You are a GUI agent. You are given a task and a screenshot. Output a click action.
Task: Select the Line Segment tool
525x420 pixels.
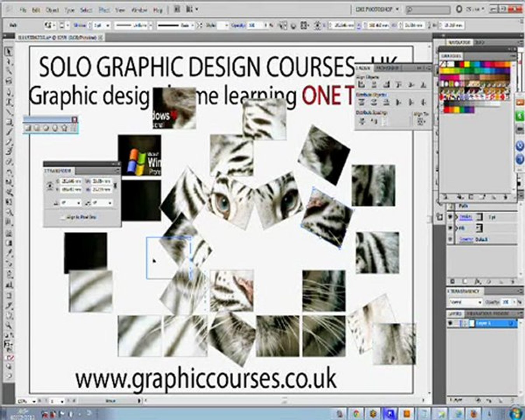point(9,112)
